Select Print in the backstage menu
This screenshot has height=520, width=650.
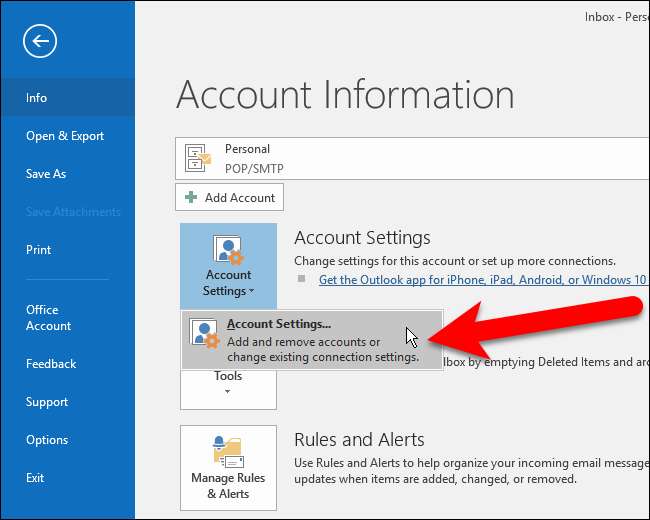pos(38,250)
